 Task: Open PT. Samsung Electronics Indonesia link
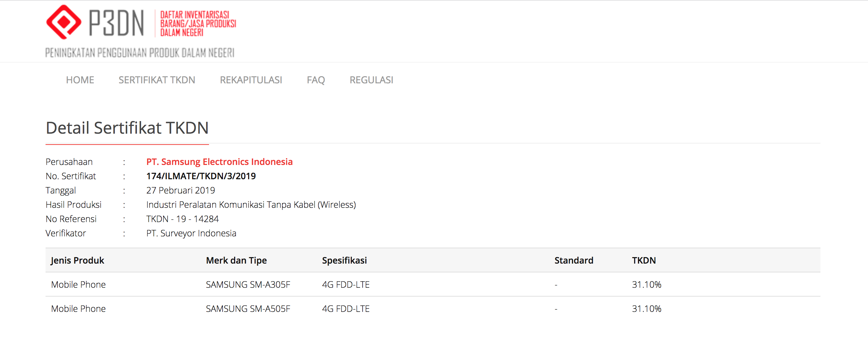click(x=219, y=162)
